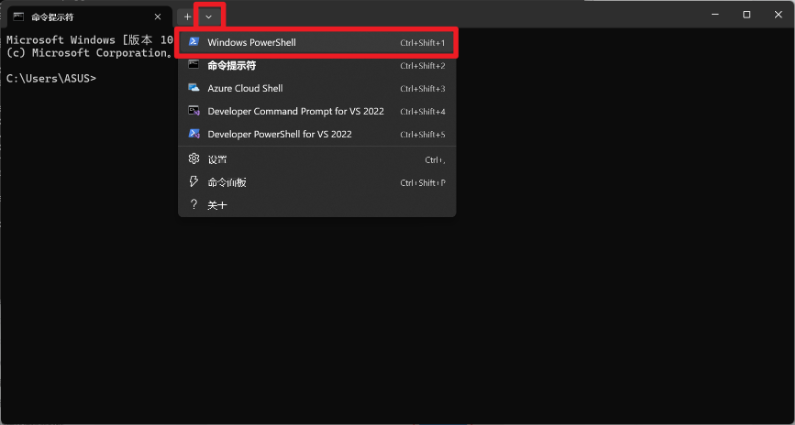This screenshot has height=425, width=795.
Task: Click the command palette lightning icon
Action: click(194, 182)
